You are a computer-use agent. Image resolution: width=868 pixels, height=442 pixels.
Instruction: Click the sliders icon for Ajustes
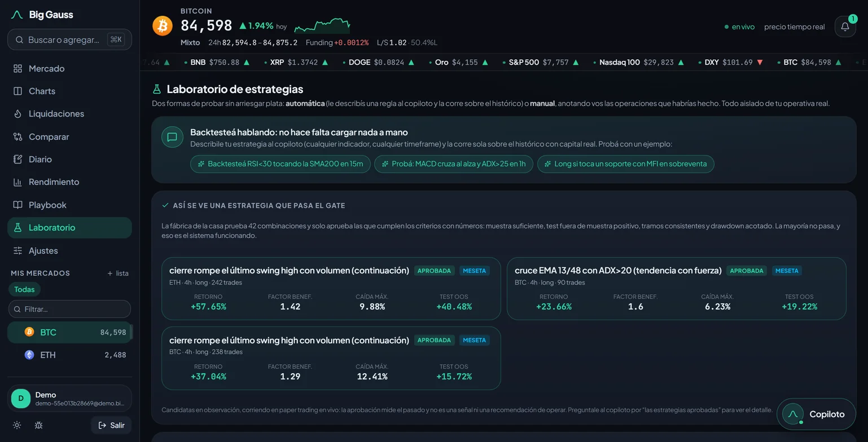17,250
